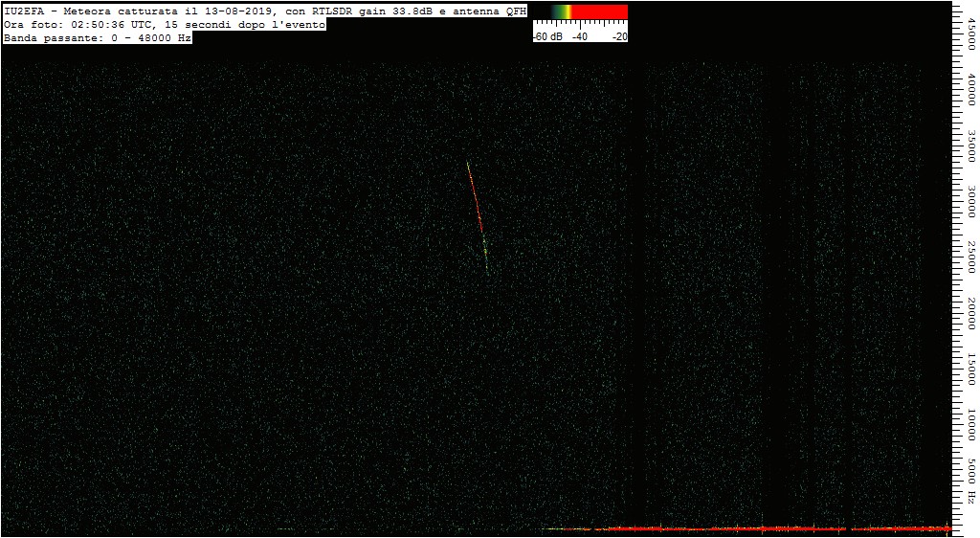
Task: Click the "-60 dB" scale label
Action: (x=547, y=37)
